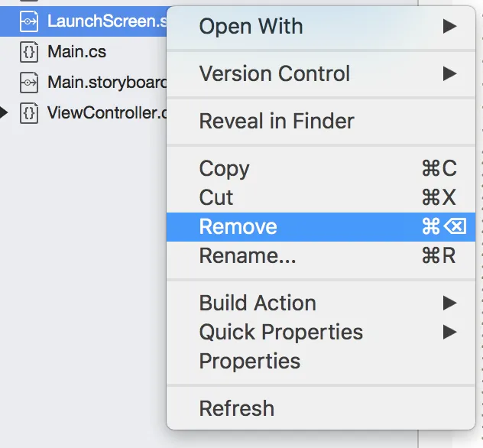Click the Main.storyboard file icon
Image resolution: width=483 pixels, height=448 pixels.
point(28,83)
